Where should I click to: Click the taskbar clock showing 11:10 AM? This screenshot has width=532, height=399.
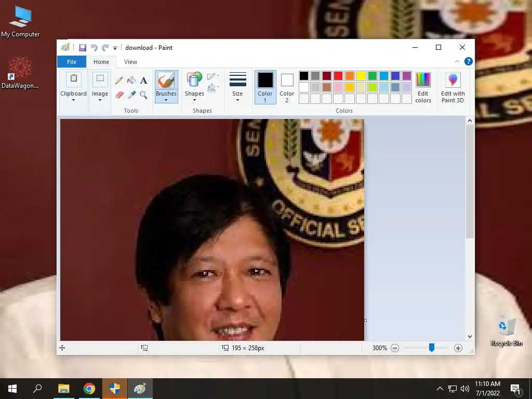tap(488, 389)
